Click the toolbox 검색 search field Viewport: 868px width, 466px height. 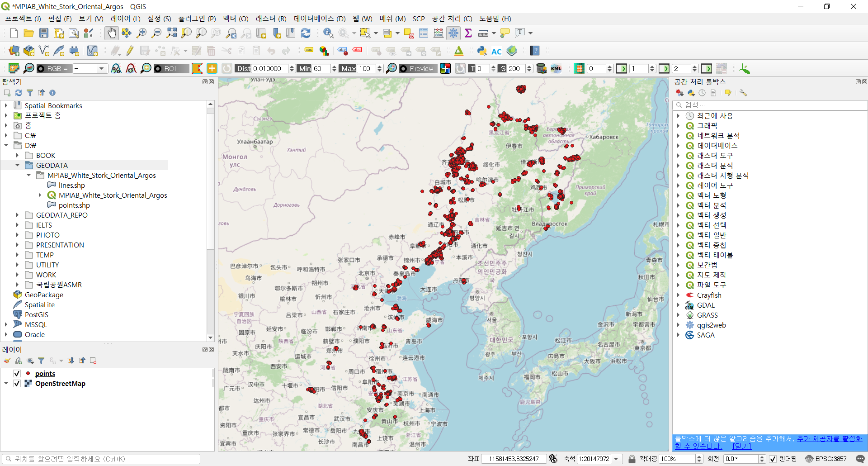tap(769, 105)
